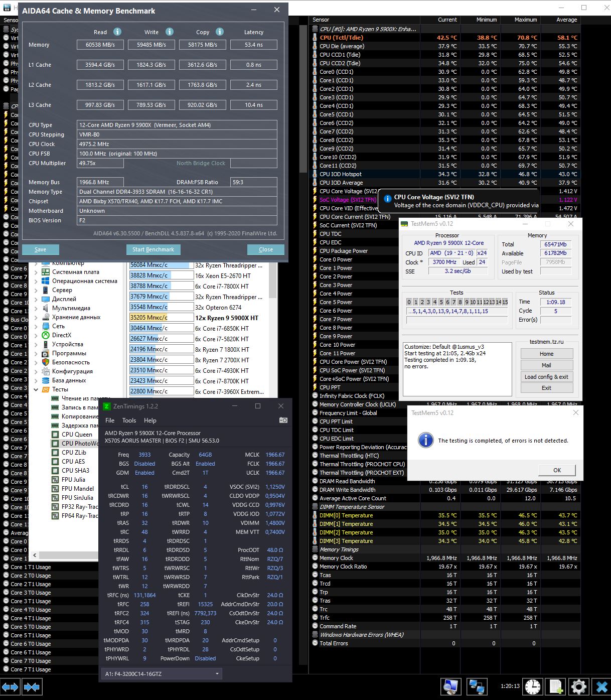Image resolution: width=611 pixels, height=700 pixels.
Task: Click Load config & exit button
Action: click(546, 377)
